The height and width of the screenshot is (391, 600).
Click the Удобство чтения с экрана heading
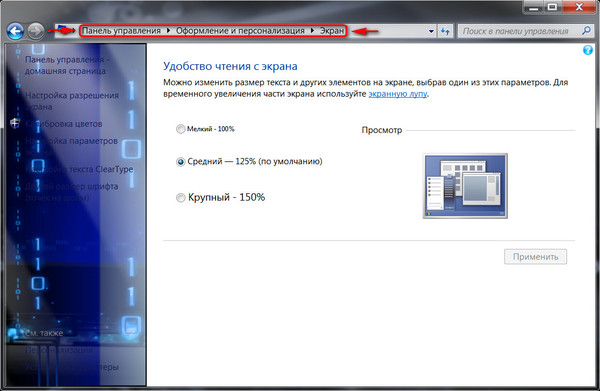tap(230, 66)
